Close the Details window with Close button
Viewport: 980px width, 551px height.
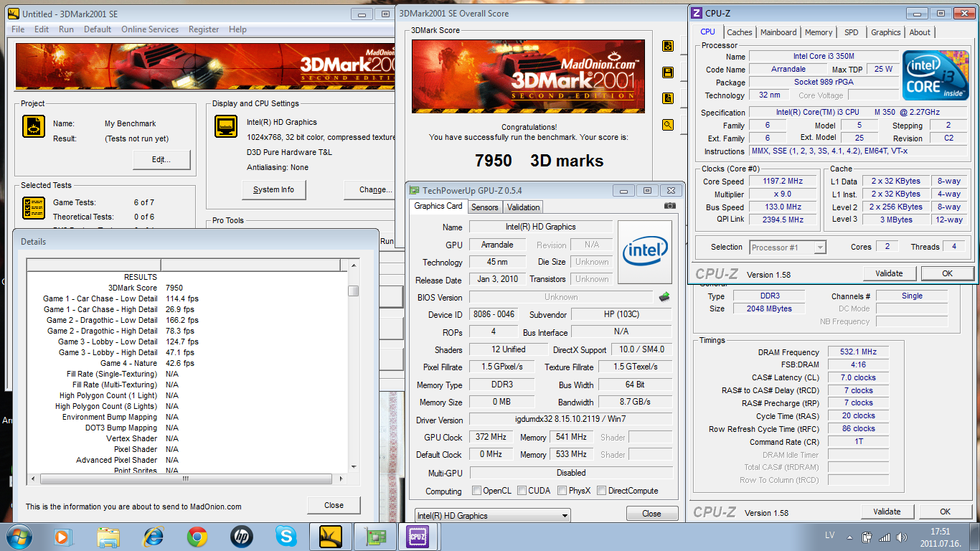pyautogui.click(x=334, y=505)
